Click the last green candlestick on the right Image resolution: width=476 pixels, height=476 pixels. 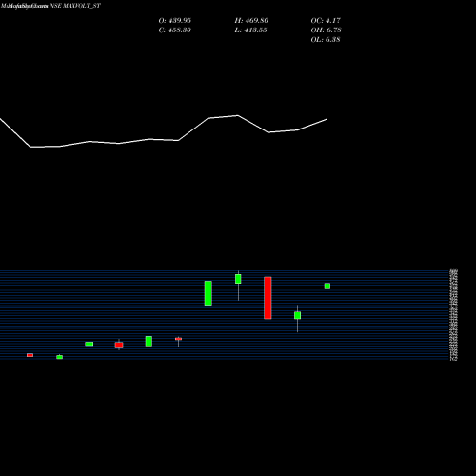pos(327,287)
